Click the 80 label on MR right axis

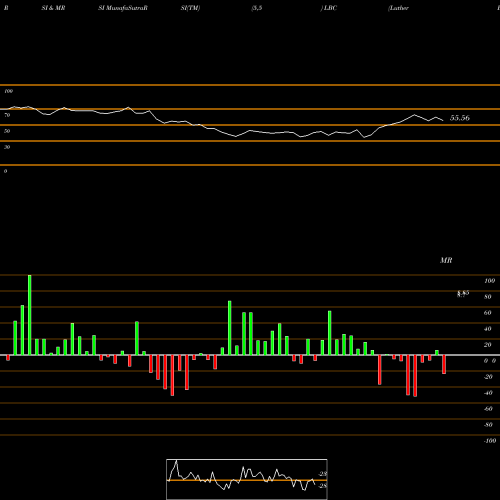tap(488, 297)
